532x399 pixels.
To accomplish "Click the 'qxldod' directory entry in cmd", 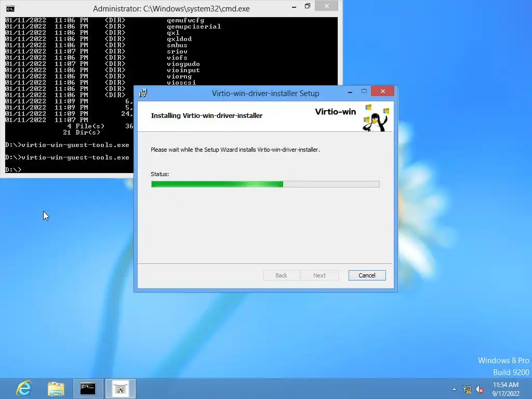I will 179,39.
